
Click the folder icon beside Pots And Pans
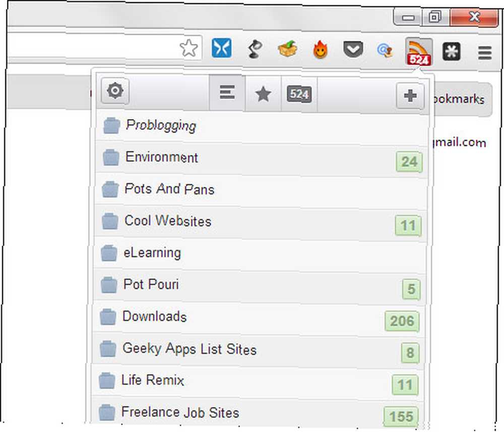110,190
